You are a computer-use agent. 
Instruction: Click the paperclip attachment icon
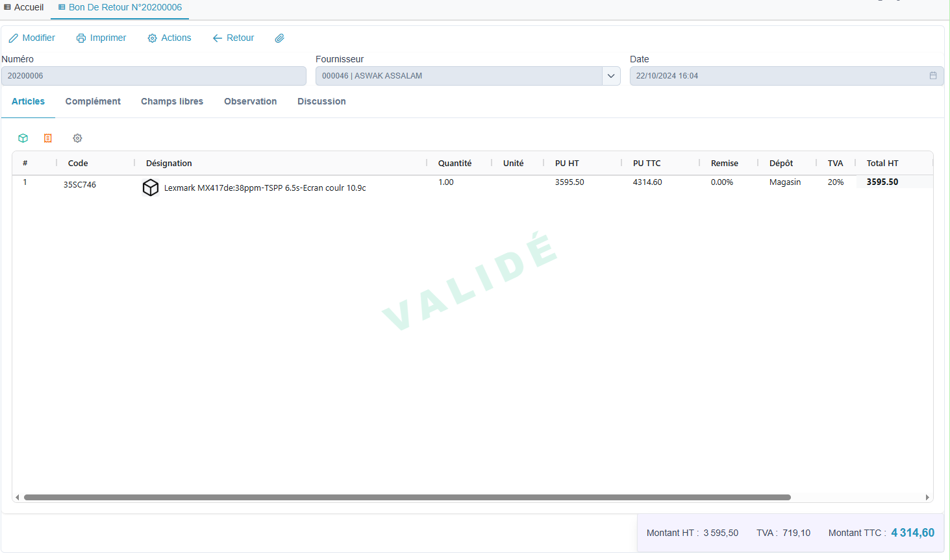(279, 38)
